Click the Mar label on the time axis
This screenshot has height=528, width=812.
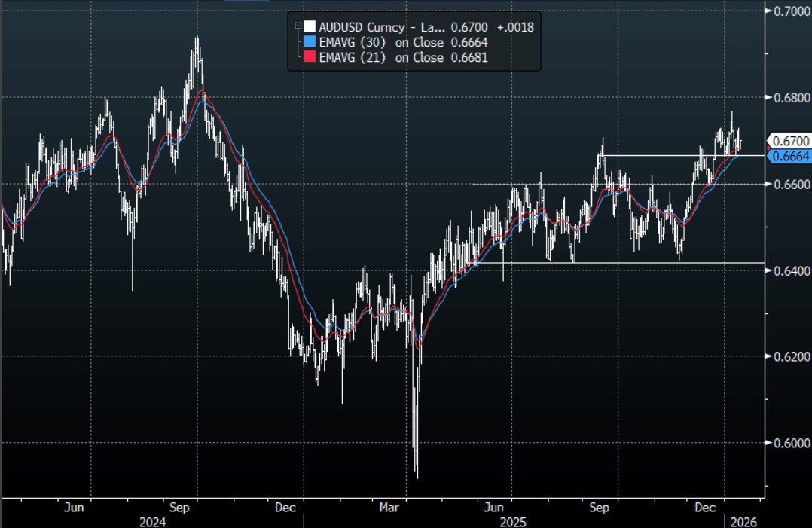389,508
